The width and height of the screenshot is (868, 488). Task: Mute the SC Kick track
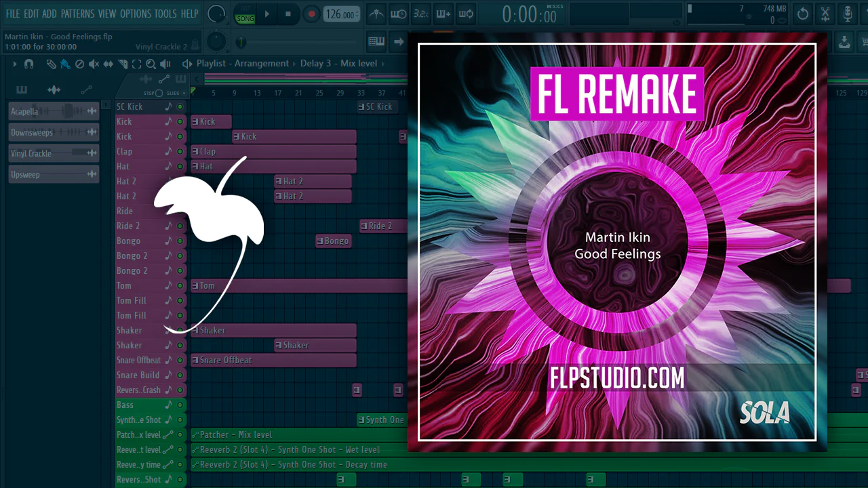180,106
